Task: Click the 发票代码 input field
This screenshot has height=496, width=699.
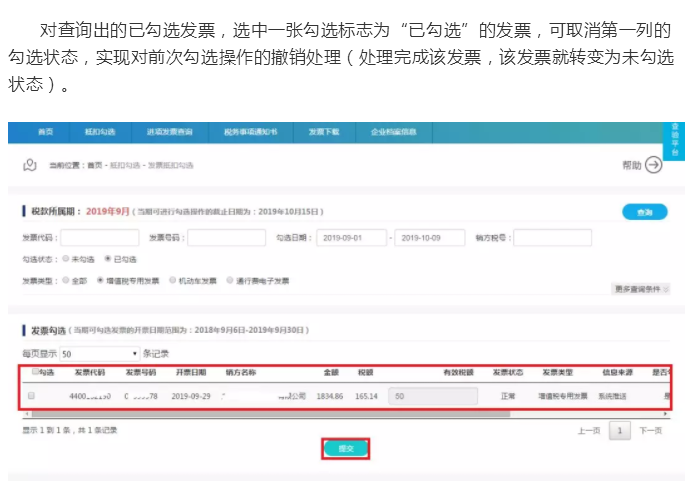Action: click(x=99, y=238)
